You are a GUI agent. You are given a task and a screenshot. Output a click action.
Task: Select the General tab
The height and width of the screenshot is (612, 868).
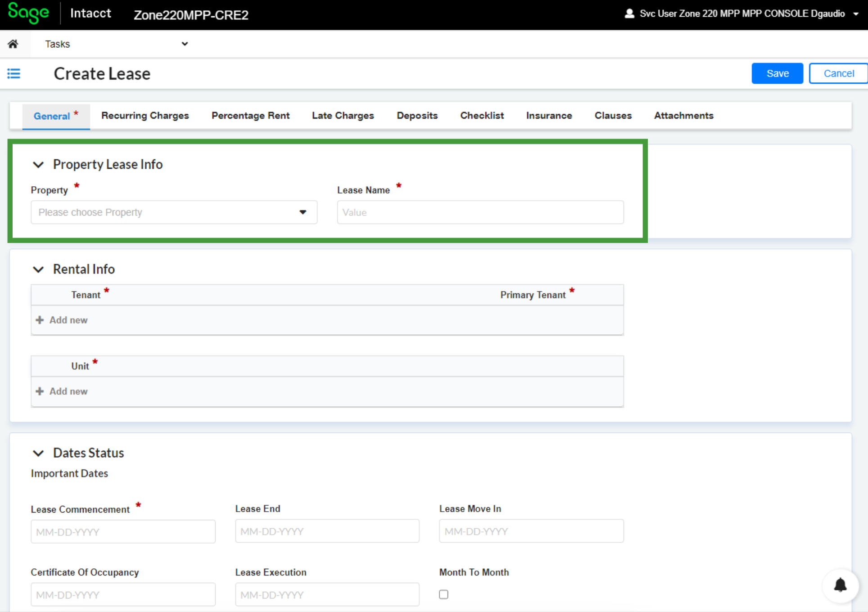pos(56,116)
